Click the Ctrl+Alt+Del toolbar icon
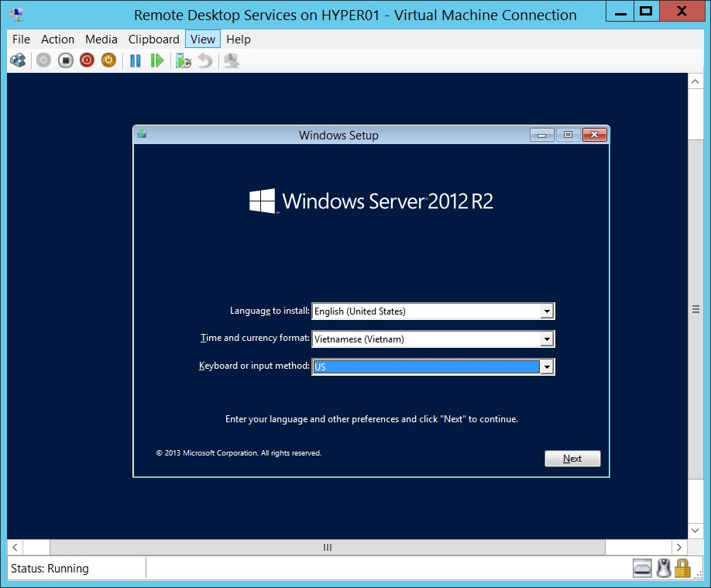 (18, 60)
